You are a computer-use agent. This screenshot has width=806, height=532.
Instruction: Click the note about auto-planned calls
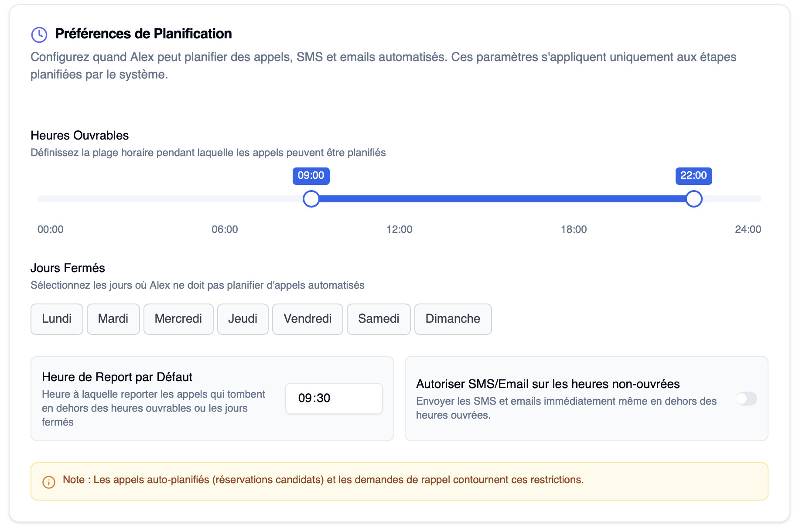[323, 480]
